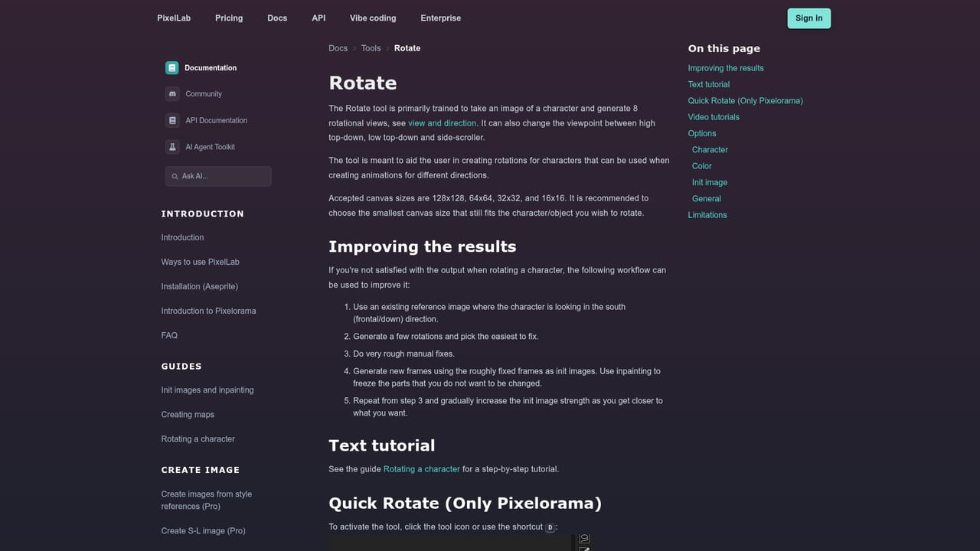
Task: Focus the Ask AI search field
Action: 218,176
